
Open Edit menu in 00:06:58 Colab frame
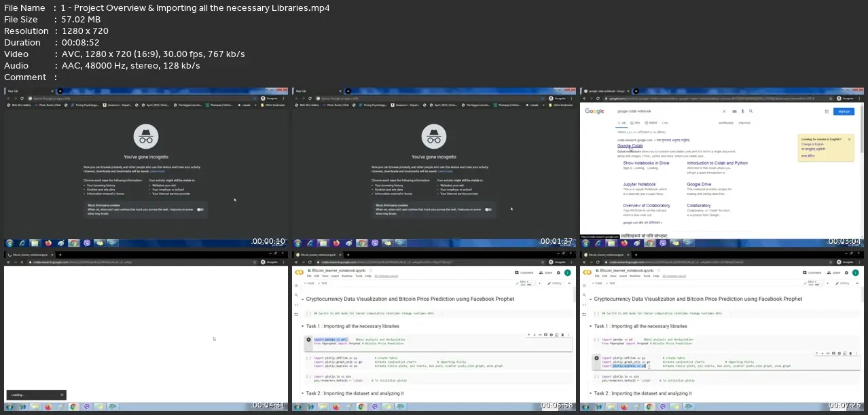[x=317, y=276]
